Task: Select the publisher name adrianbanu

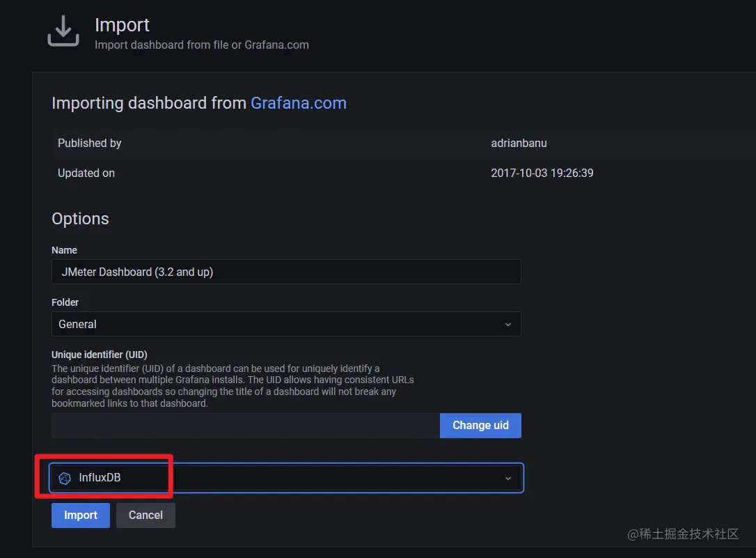Action: pos(519,144)
